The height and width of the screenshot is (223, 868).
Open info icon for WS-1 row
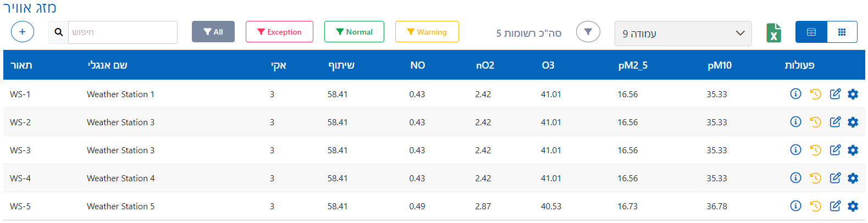pyautogui.click(x=795, y=94)
